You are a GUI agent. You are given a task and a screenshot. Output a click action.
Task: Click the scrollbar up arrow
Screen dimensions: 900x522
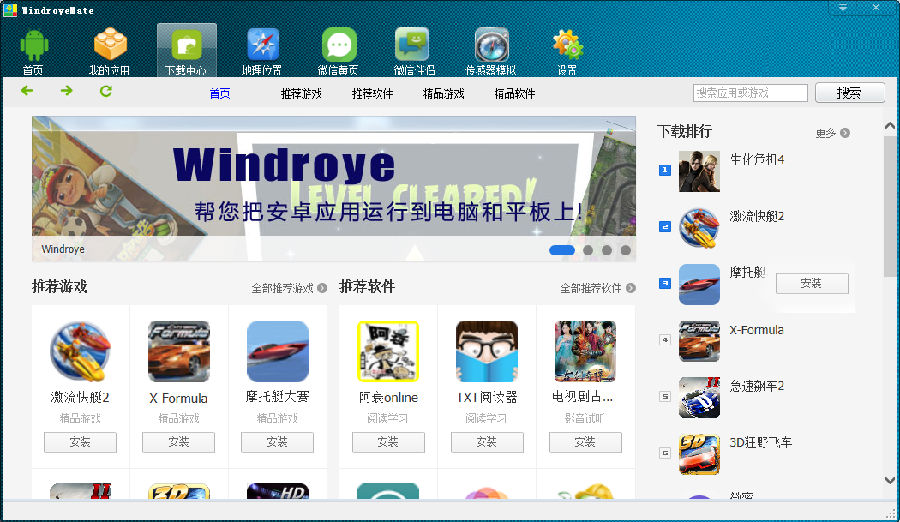coord(890,126)
